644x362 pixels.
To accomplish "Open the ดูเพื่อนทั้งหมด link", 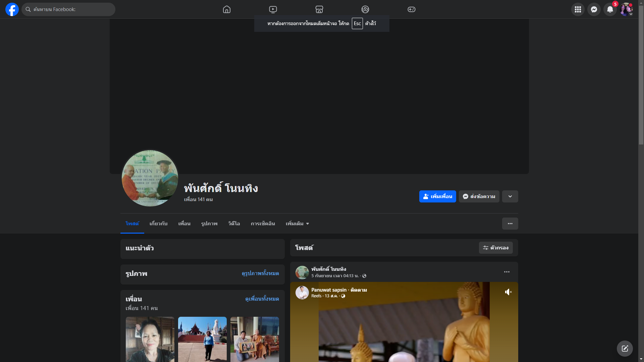I will click(x=262, y=299).
